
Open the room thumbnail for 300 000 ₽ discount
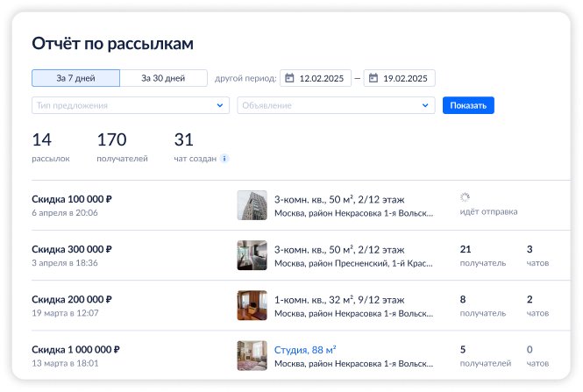[x=252, y=255]
